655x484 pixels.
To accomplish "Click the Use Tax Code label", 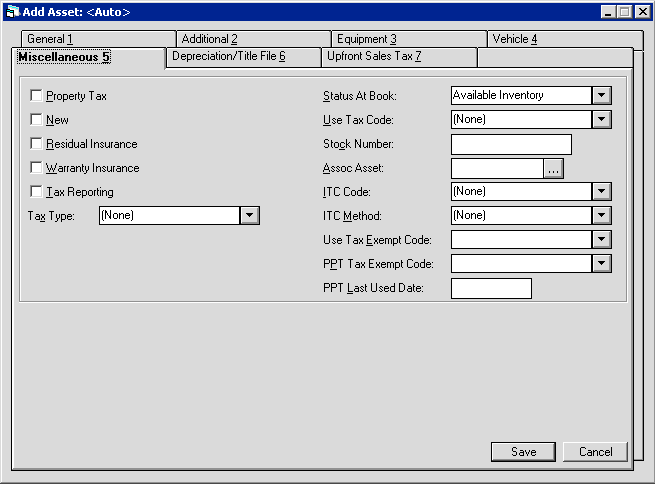I will tap(358, 120).
